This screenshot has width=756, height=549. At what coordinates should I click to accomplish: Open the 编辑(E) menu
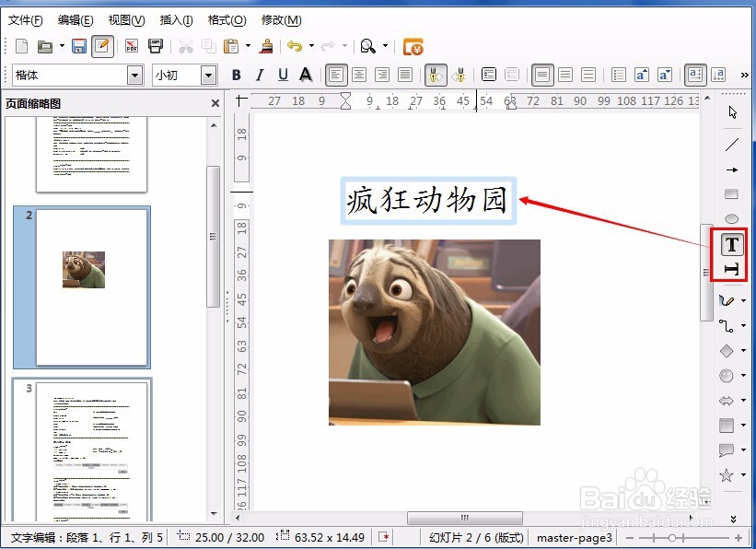click(76, 20)
